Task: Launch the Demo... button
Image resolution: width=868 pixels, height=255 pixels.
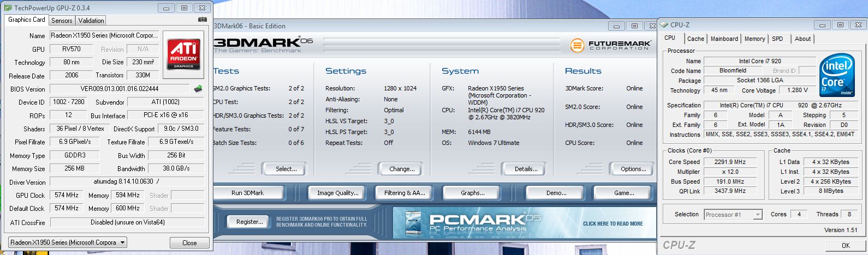Action: 556,193
